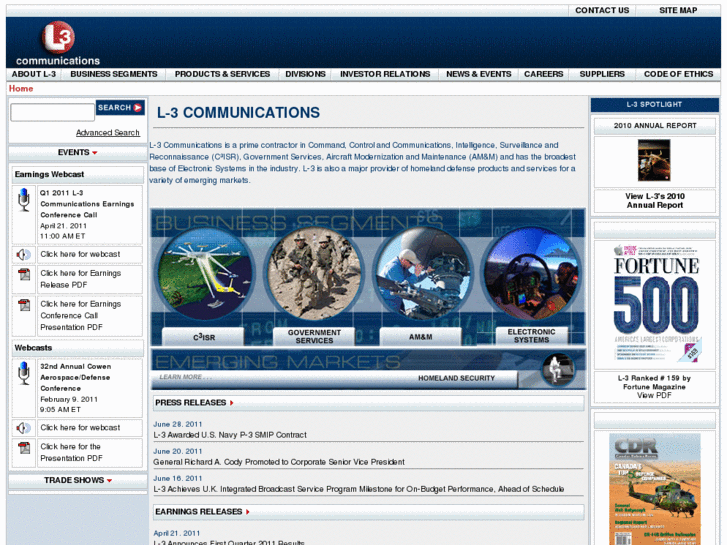This screenshot has width=727, height=545.
Task: Click the Government Services soldiers image
Action: click(x=314, y=273)
